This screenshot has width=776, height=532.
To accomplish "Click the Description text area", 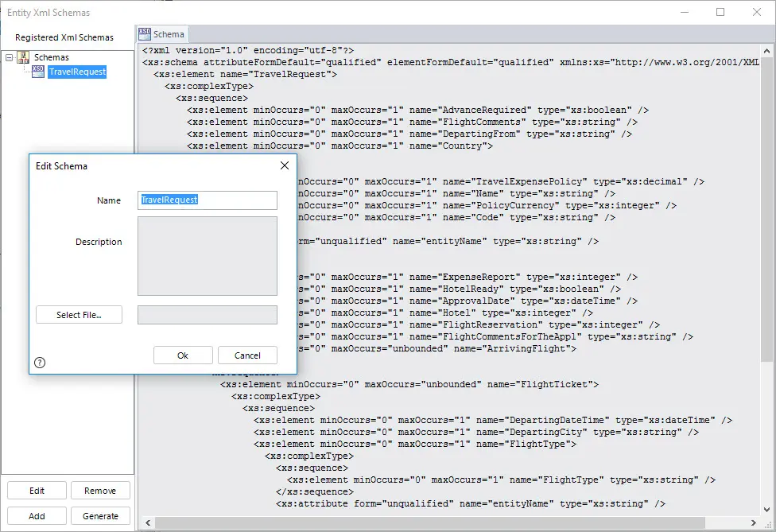I will coord(208,256).
